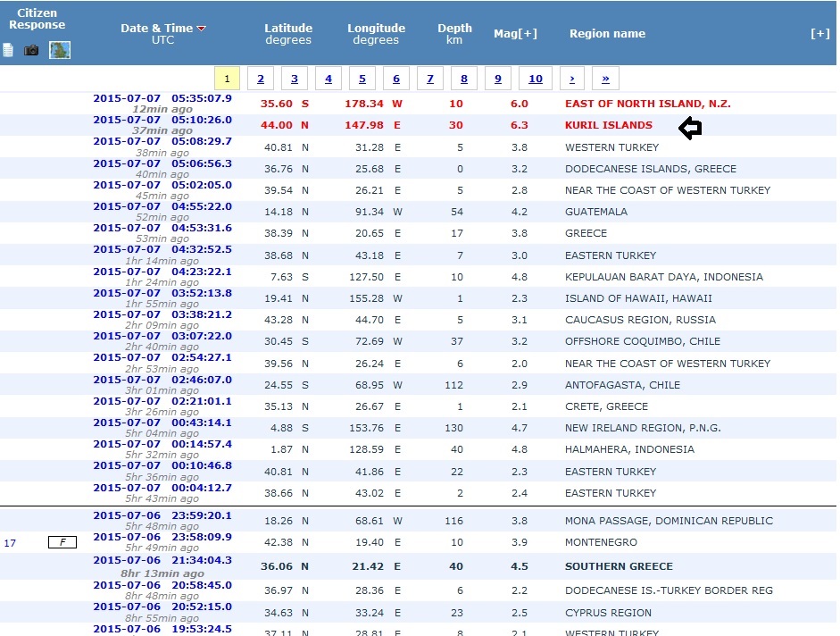Click ISLAND OF HAWAII, HAWAII region text
This screenshot has height=636, width=840.
(638, 298)
